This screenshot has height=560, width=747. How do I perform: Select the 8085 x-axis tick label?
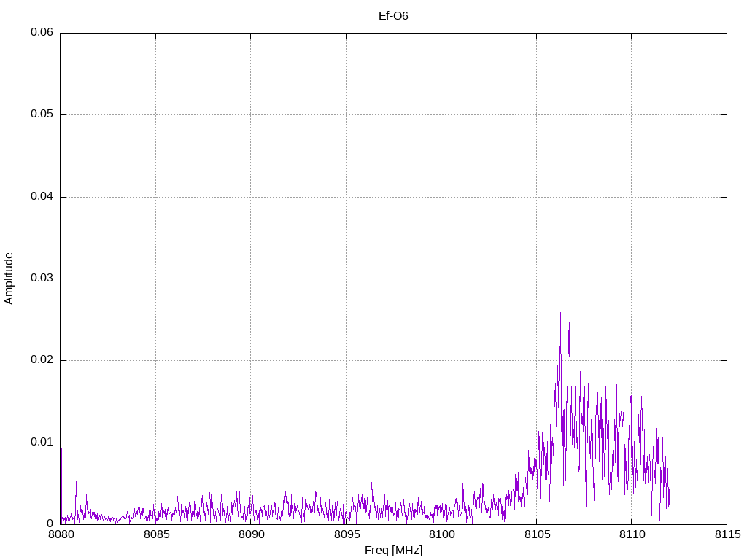[x=155, y=536]
